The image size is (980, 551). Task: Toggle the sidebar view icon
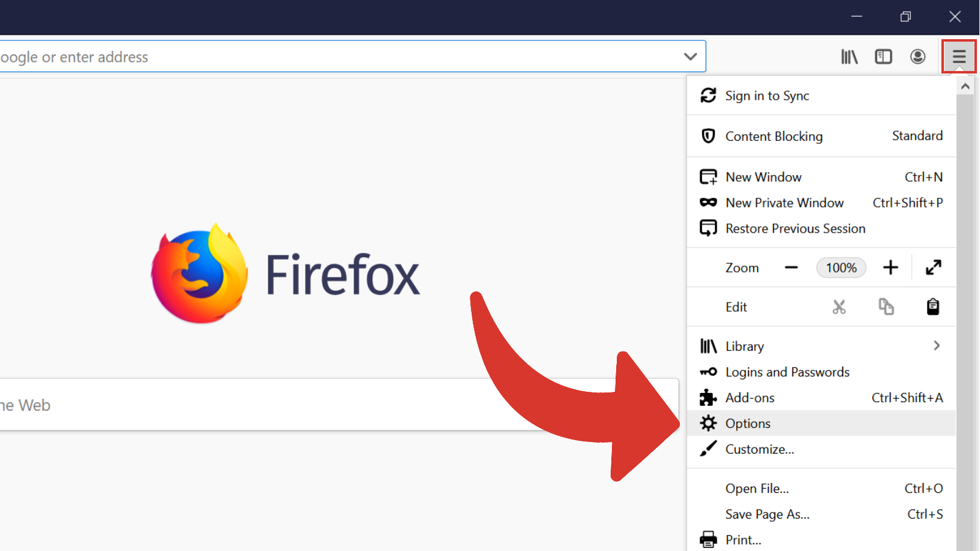(x=883, y=56)
